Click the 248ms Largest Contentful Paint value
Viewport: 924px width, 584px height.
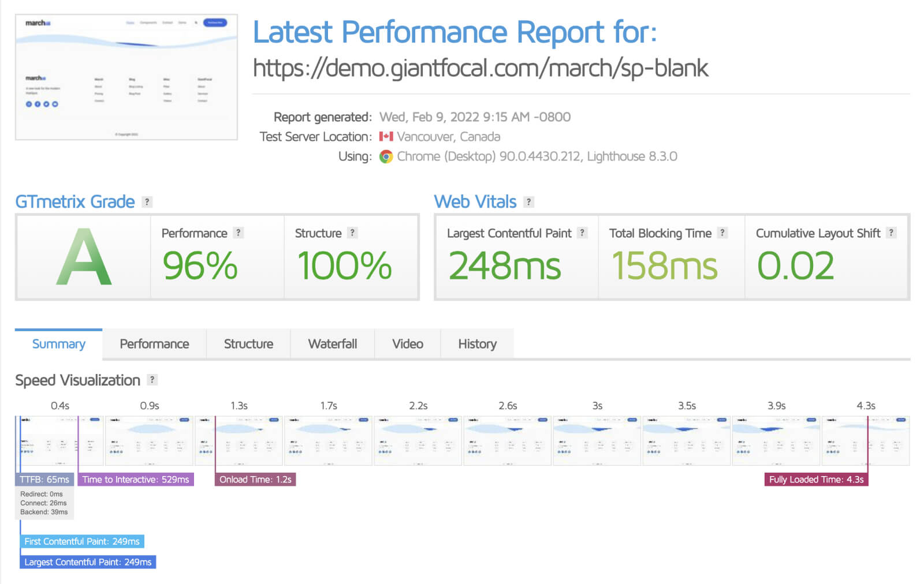(x=505, y=266)
